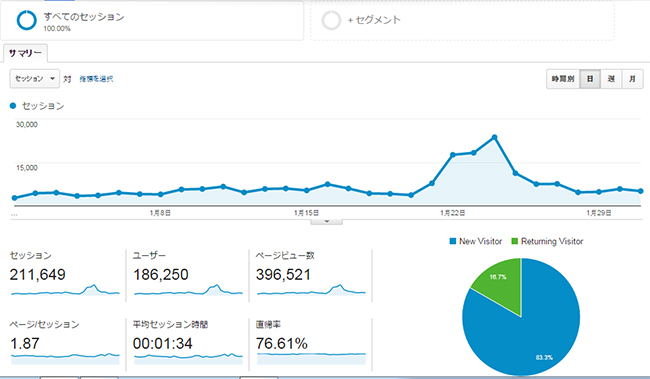Click the bounce rate sparkline under 76.61%

[311, 359]
